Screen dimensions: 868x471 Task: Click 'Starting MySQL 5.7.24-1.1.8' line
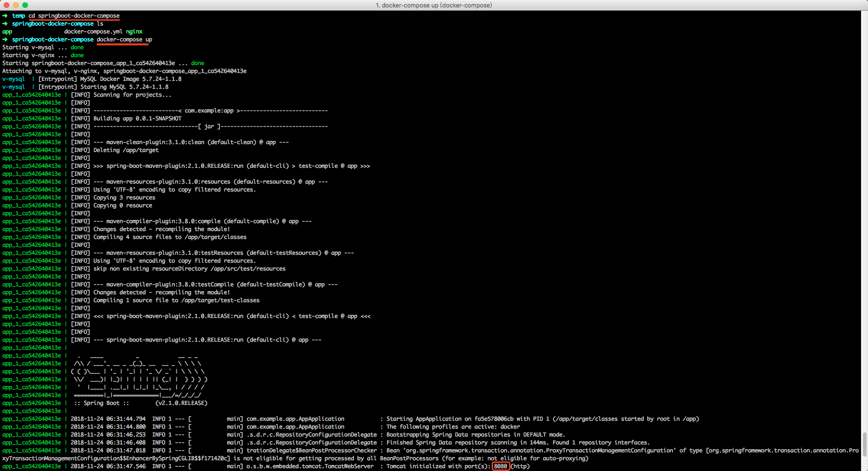(x=124, y=87)
